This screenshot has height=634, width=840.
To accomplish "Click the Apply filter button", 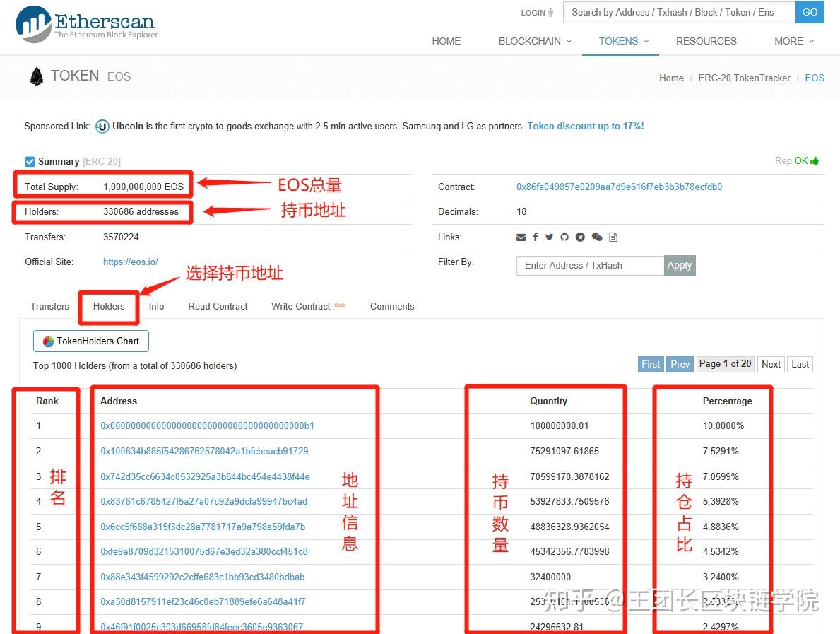I will (680, 265).
